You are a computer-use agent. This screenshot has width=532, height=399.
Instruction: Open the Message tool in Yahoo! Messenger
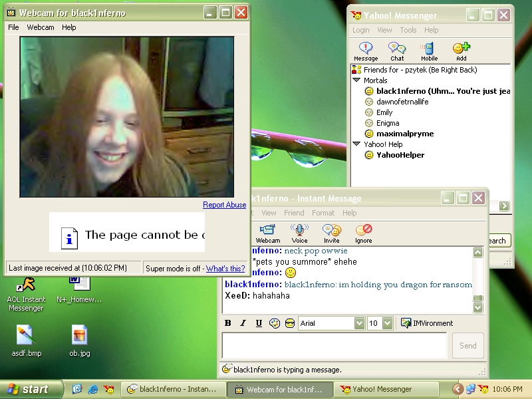point(366,52)
